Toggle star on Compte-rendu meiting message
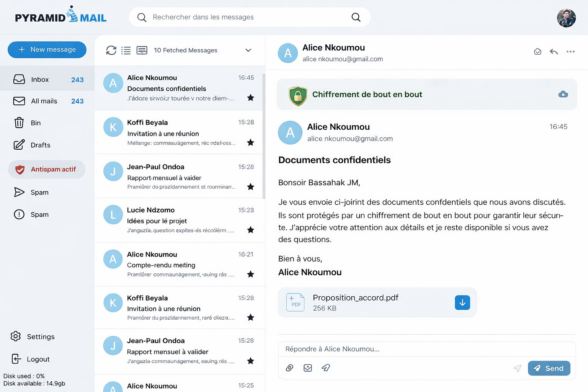This screenshot has height=392, width=588. (x=251, y=274)
